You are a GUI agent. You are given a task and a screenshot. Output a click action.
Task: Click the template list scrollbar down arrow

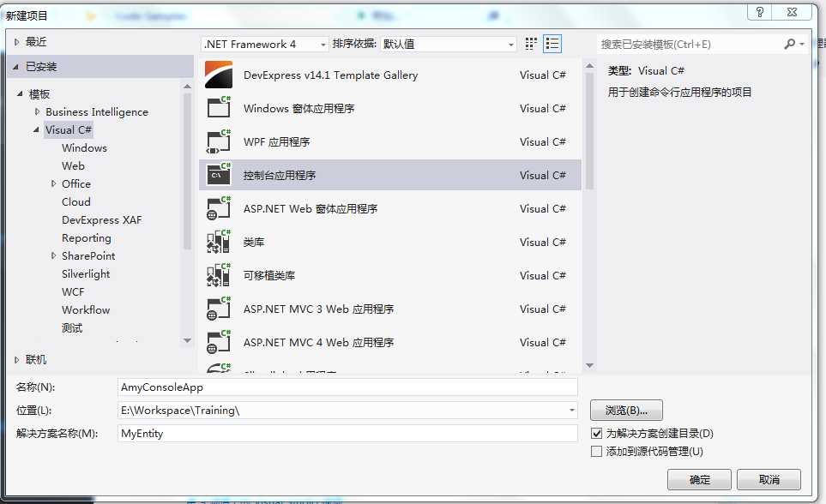coord(589,365)
